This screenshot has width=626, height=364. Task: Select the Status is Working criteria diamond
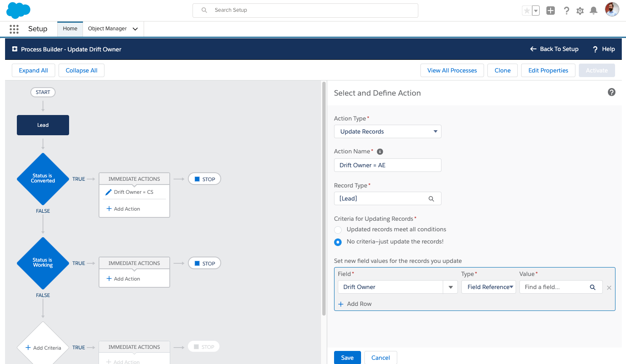coord(43,263)
